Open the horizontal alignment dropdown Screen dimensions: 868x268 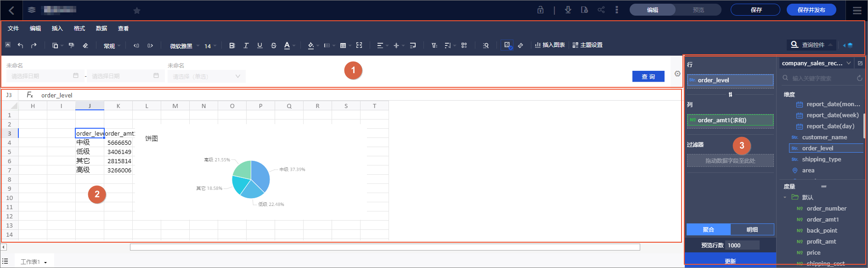coord(382,45)
